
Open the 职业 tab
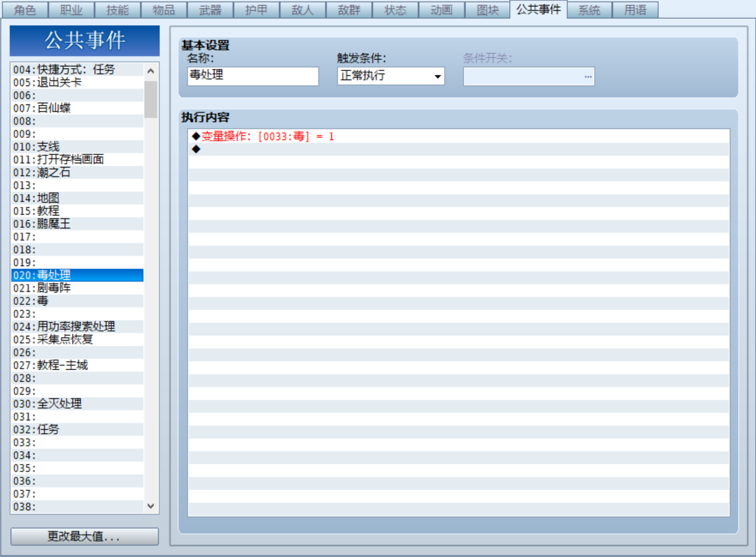(x=71, y=10)
